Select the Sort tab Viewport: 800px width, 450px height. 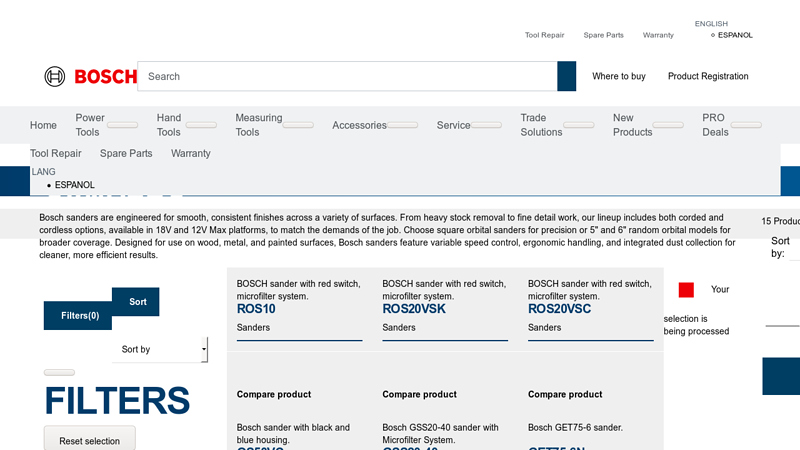[137, 301]
